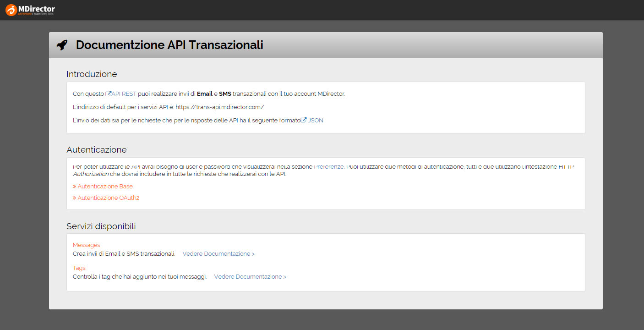Open the Preferenze section link
The image size is (644, 330).
[x=329, y=167]
